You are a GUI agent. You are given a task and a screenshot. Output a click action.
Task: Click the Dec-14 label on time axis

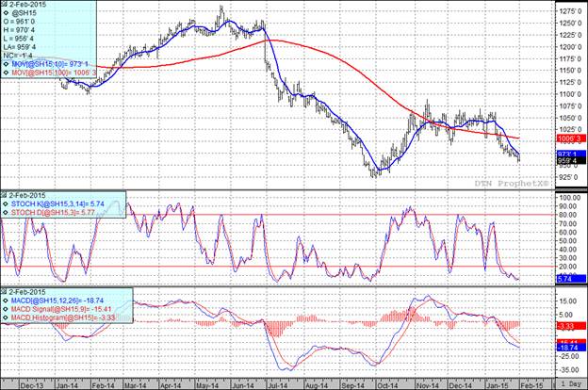click(461, 385)
